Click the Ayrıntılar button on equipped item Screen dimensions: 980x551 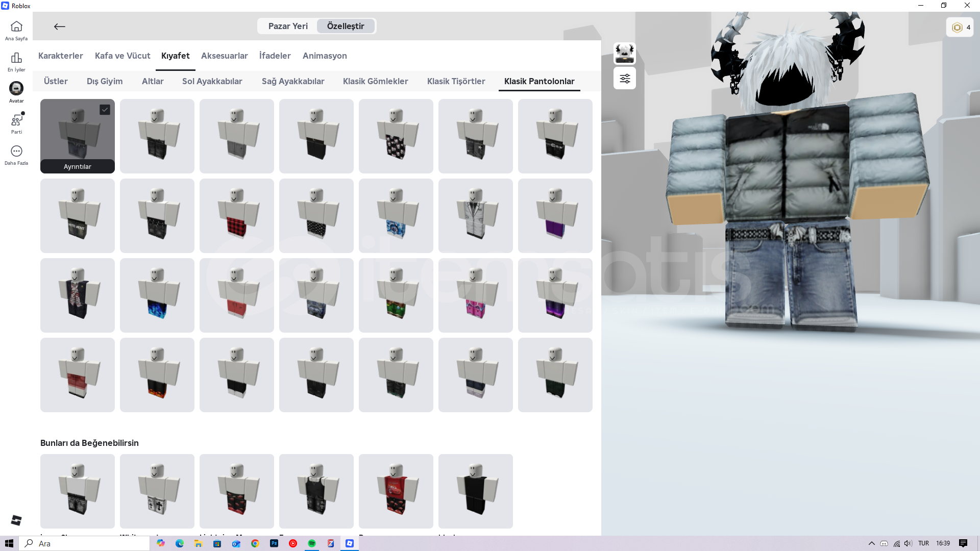[x=78, y=166]
